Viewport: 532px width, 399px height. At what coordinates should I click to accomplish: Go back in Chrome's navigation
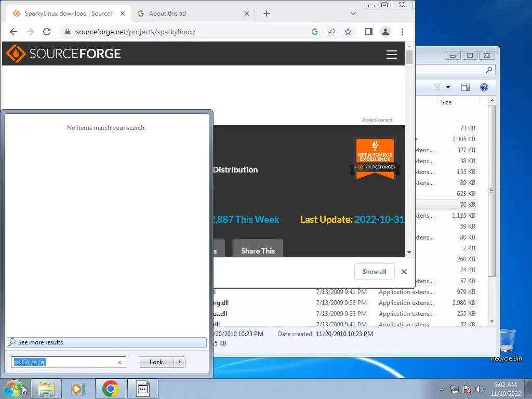(x=13, y=32)
